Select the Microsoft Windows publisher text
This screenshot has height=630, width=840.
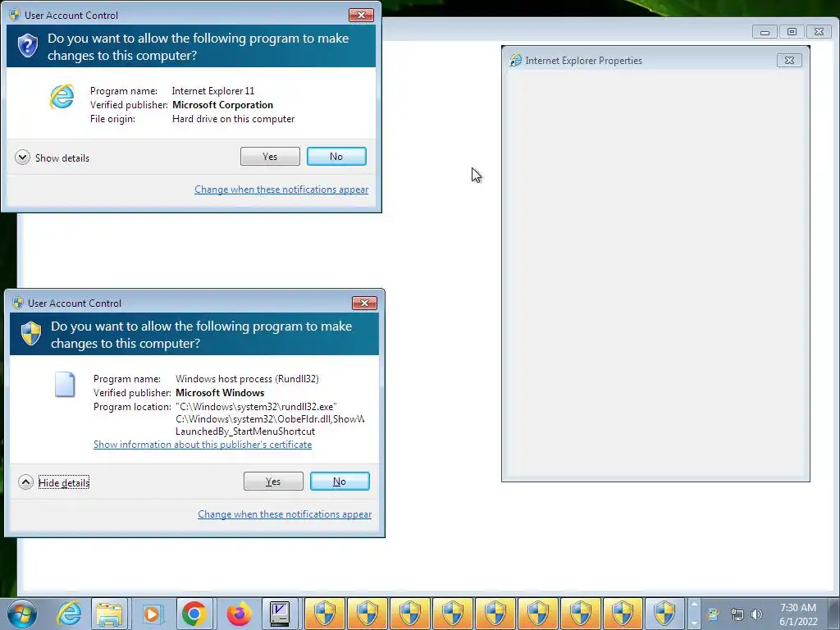(x=220, y=393)
